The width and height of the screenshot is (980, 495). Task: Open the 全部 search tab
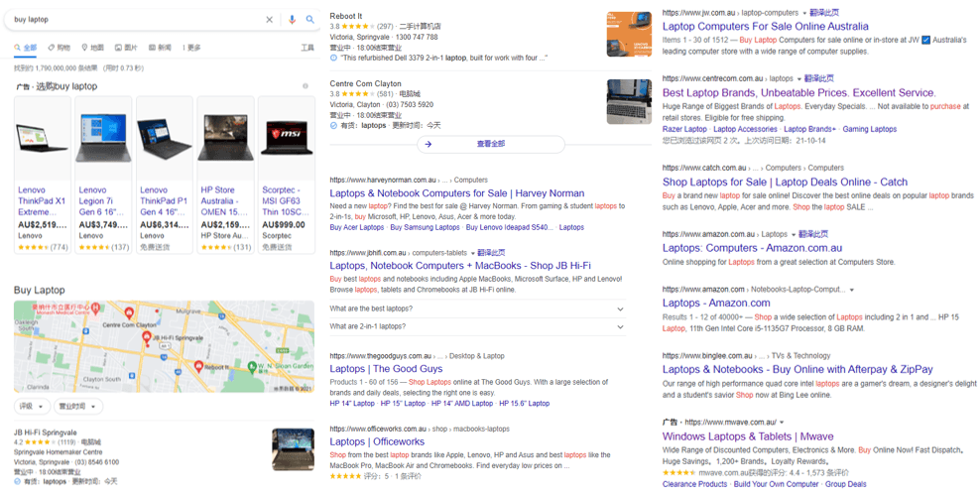26,48
